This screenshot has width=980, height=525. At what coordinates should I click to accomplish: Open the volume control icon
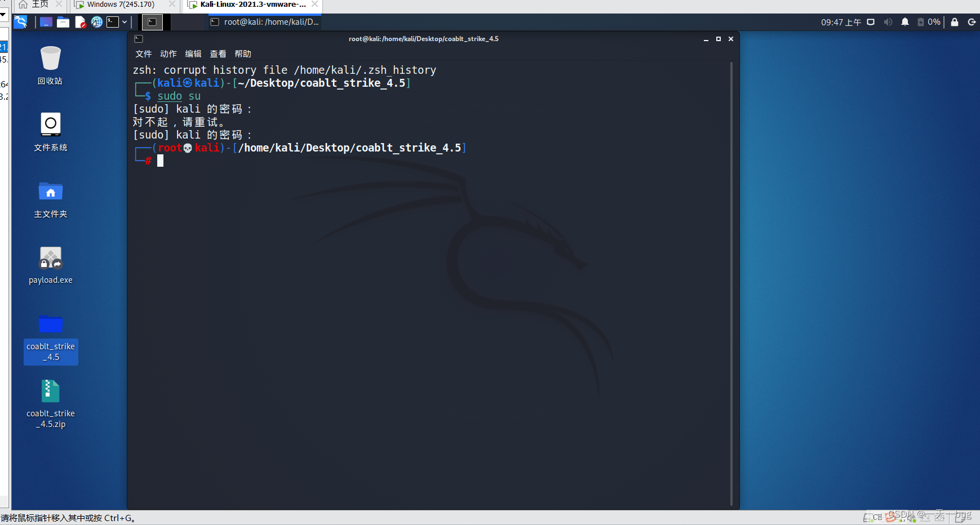tap(888, 22)
